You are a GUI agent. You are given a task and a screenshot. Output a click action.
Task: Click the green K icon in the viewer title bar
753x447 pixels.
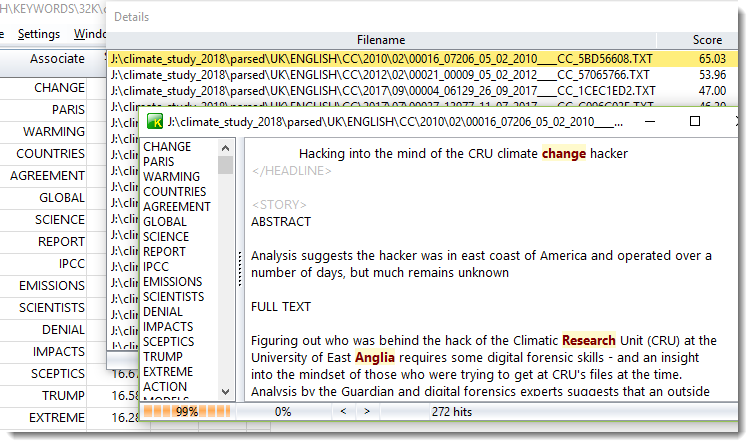click(155, 121)
